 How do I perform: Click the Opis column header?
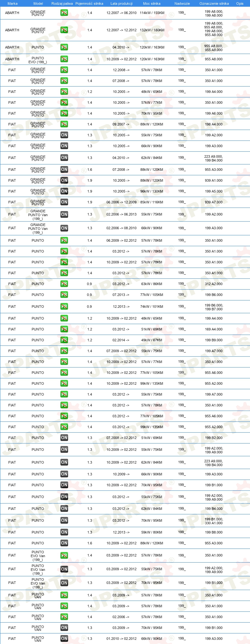(x=240, y=4)
